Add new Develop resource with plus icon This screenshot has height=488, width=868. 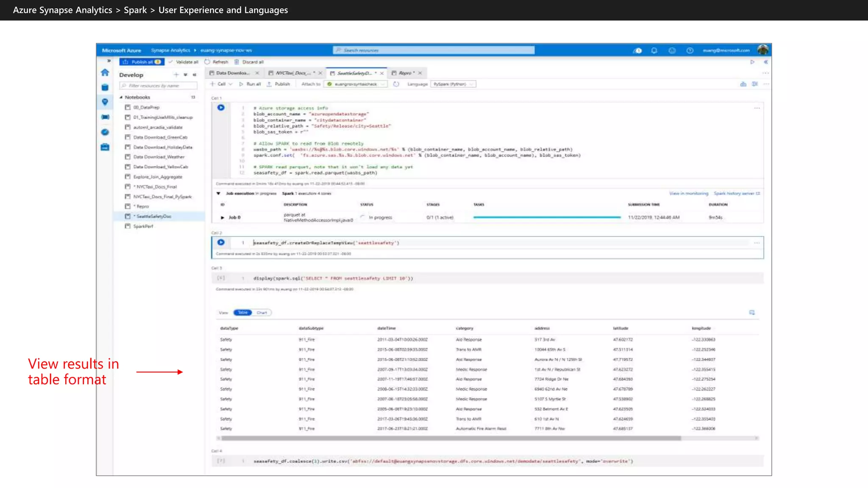[x=176, y=75]
